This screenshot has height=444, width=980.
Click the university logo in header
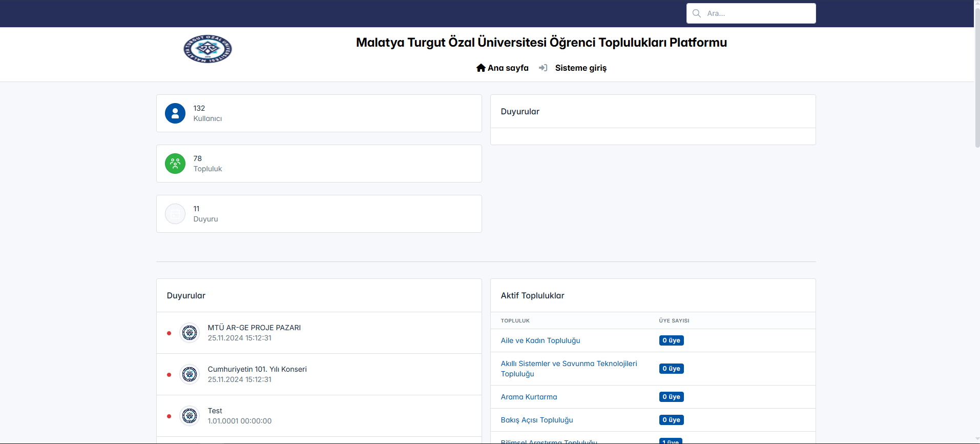(x=207, y=49)
